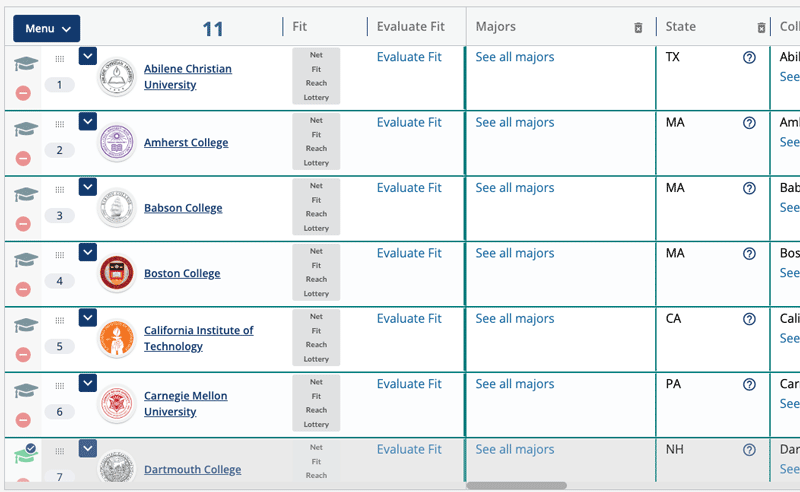Expand Amherst College row chevron
The width and height of the screenshot is (800, 492).
tap(88, 121)
